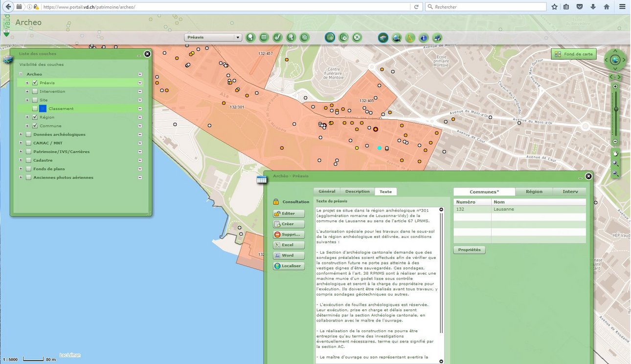Select the pan hand tool
Viewport: 631px width, 364px height.
615,153
